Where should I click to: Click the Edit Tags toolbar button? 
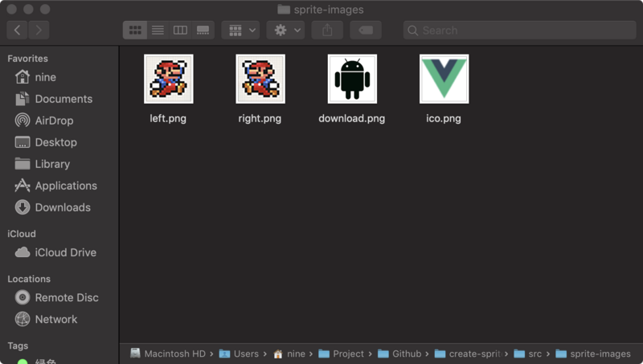pyautogui.click(x=366, y=30)
